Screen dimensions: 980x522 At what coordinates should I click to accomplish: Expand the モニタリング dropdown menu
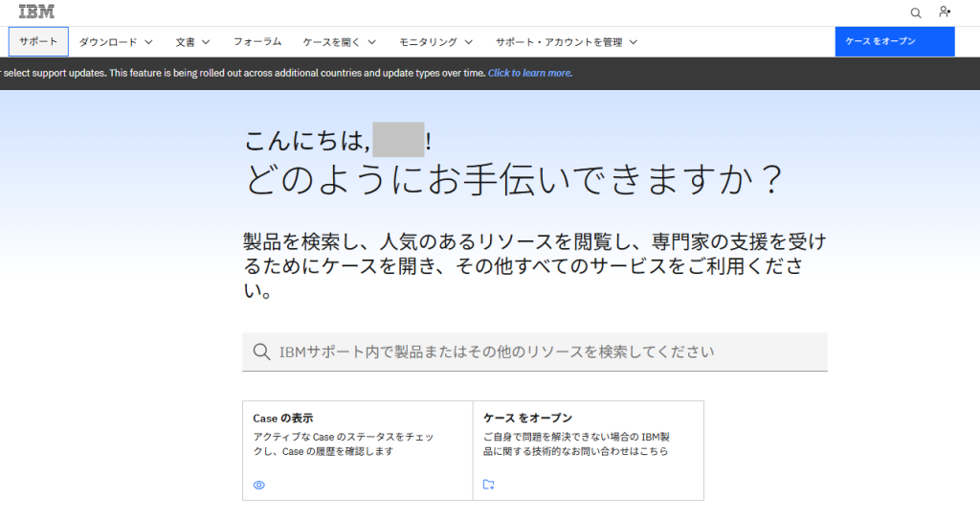[435, 42]
